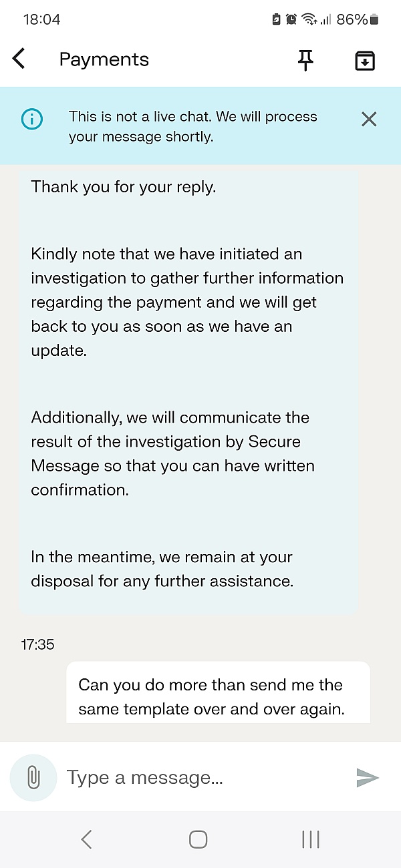401x868 pixels.
Task: Open recent apps from the navigation bar
Action: tap(311, 839)
